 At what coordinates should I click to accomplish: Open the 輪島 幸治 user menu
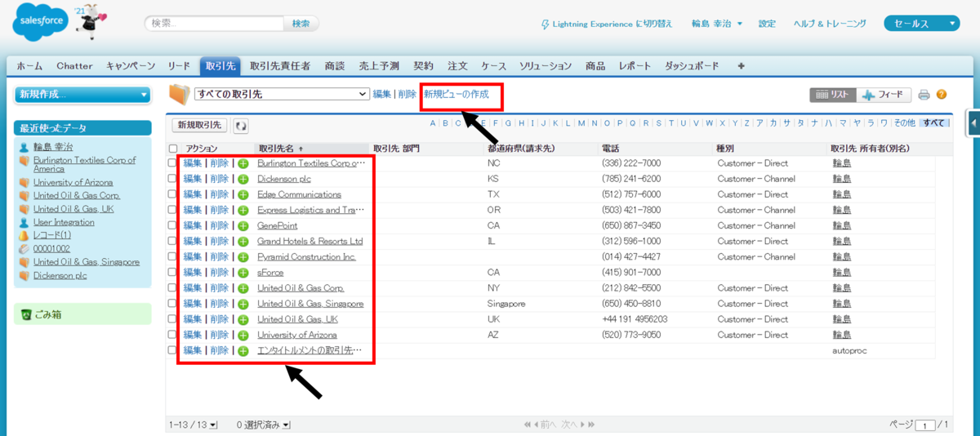[717, 24]
